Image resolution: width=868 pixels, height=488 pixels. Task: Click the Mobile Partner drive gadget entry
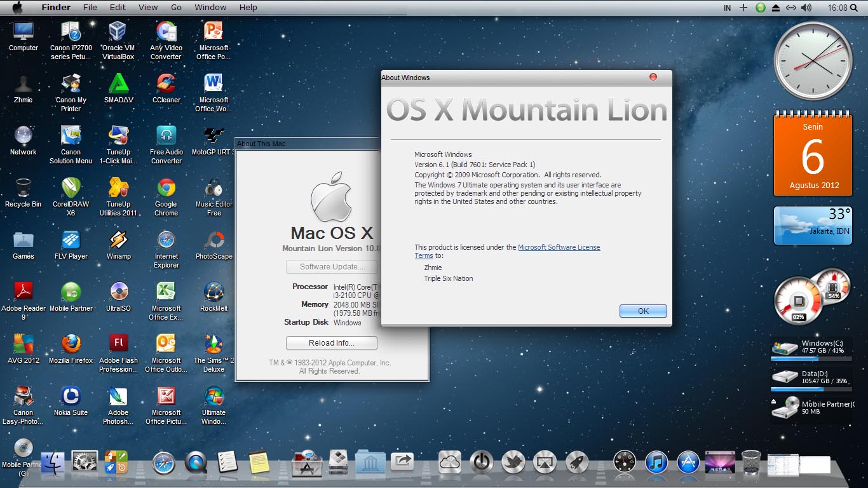click(813, 407)
